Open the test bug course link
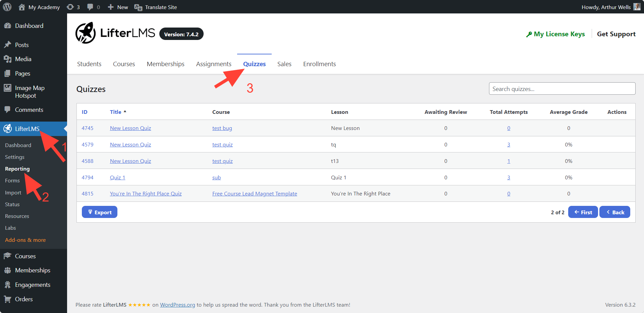Viewport: 644px width, 313px height. [x=222, y=128]
